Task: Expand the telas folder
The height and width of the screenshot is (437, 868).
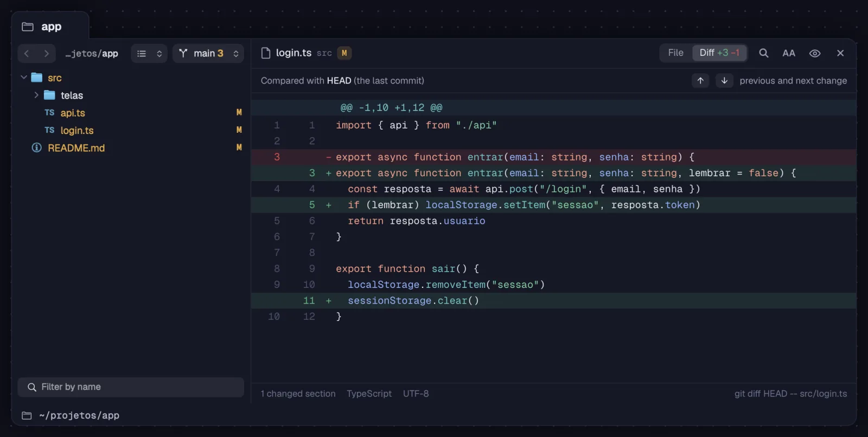Action: pyautogui.click(x=36, y=95)
